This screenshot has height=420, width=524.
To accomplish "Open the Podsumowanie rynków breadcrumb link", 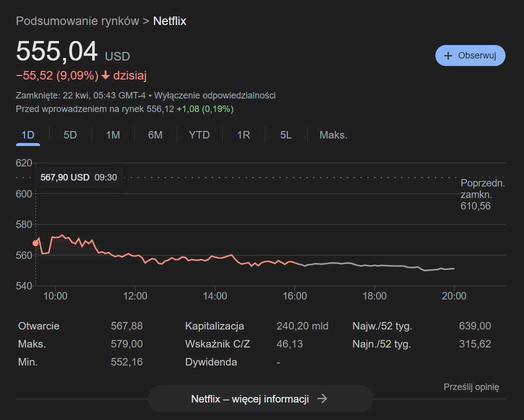I will (x=78, y=21).
